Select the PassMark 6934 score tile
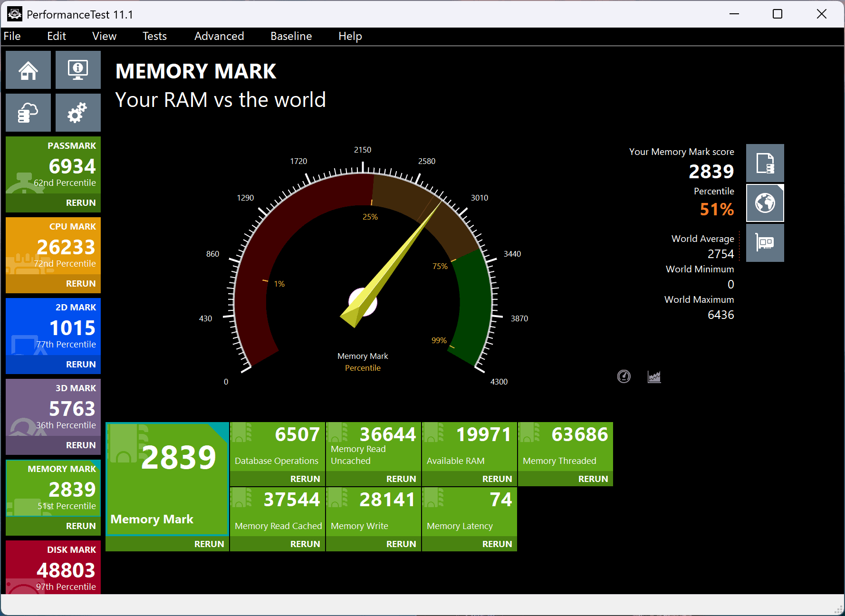 pyautogui.click(x=53, y=165)
